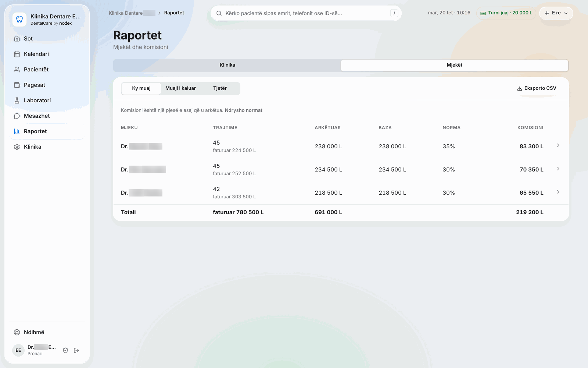
Task: Go to Sot via the home icon
Action: pos(17,39)
